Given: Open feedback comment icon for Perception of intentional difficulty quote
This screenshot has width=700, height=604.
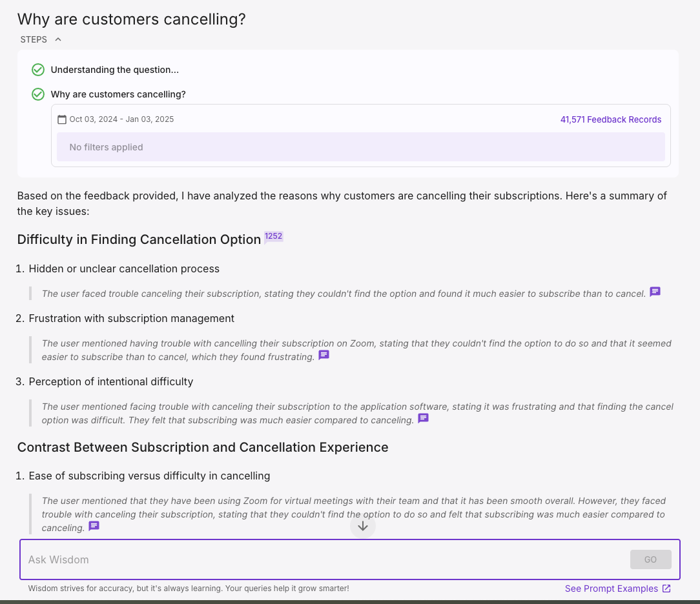Looking at the screenshot, I should pyautogui.click(x=423, y=418).
